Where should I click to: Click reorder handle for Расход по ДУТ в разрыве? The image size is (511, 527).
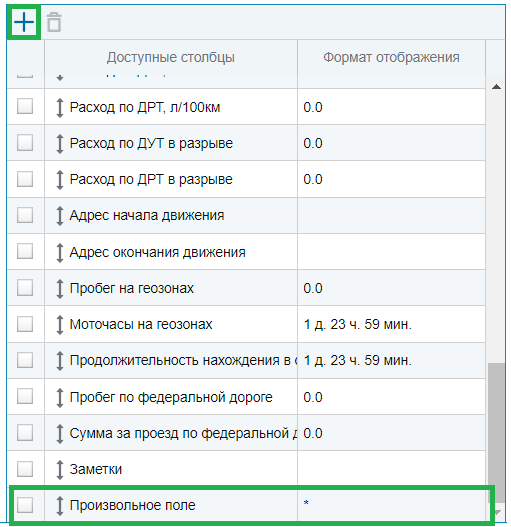click(60, 144)
